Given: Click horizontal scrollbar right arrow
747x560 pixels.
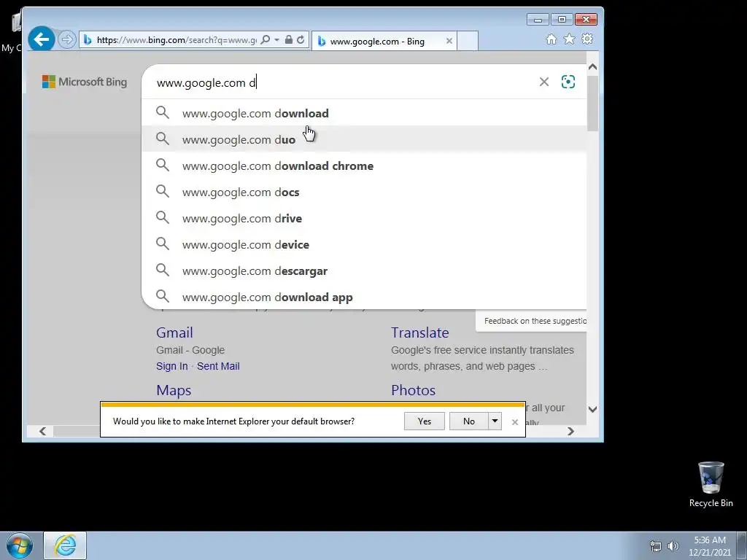Looking at the screenshot, I should pos(570,431).
